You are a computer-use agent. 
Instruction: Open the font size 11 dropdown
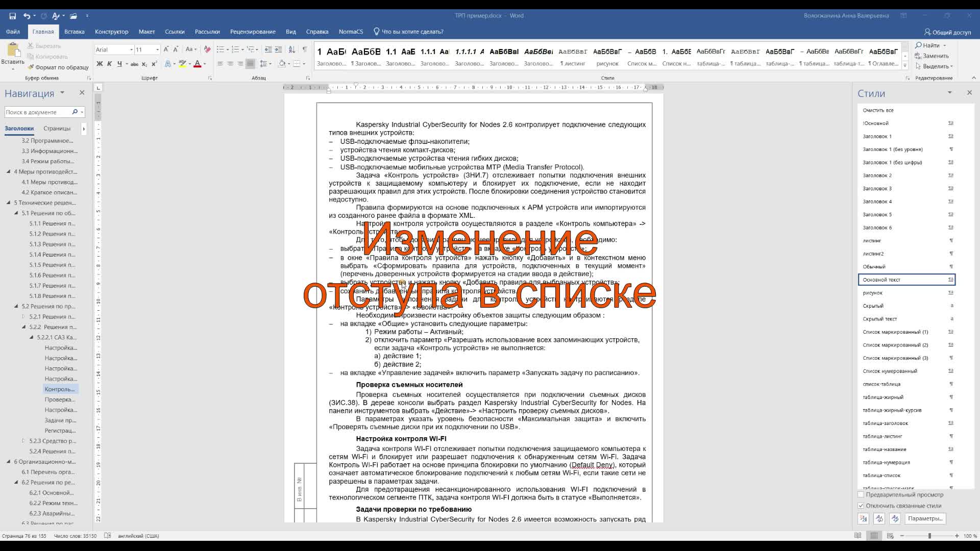point(157,49)
